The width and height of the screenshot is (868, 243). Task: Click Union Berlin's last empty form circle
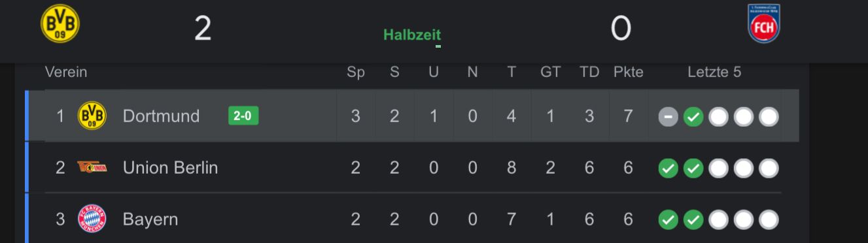[769, 169]
